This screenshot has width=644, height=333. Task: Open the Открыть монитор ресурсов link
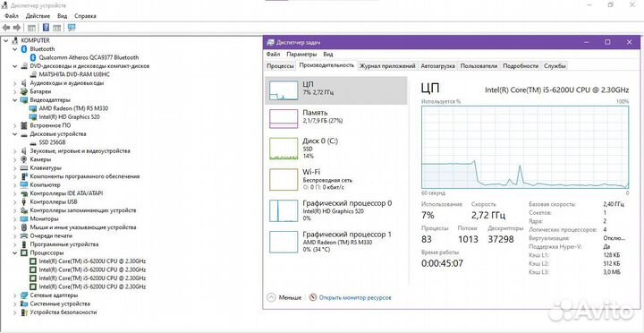(355, 297)
